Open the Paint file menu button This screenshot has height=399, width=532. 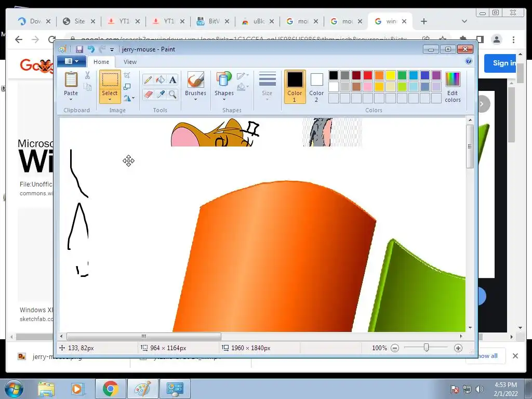tap(72, 61)
